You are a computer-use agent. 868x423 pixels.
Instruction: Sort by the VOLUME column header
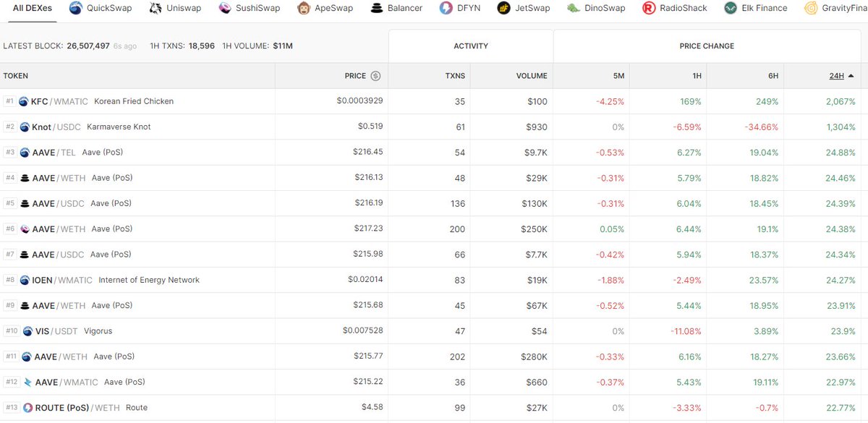point(532,76)
